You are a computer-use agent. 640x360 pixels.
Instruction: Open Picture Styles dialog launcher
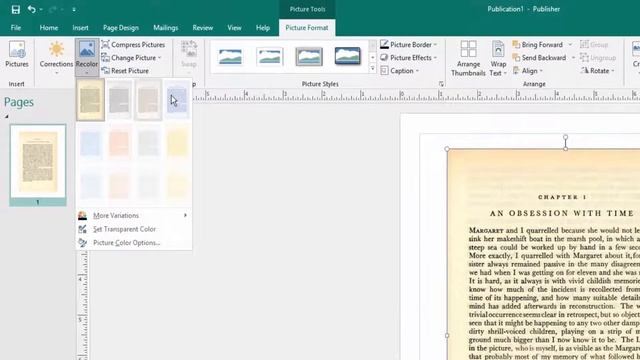[x=441, y=84]
